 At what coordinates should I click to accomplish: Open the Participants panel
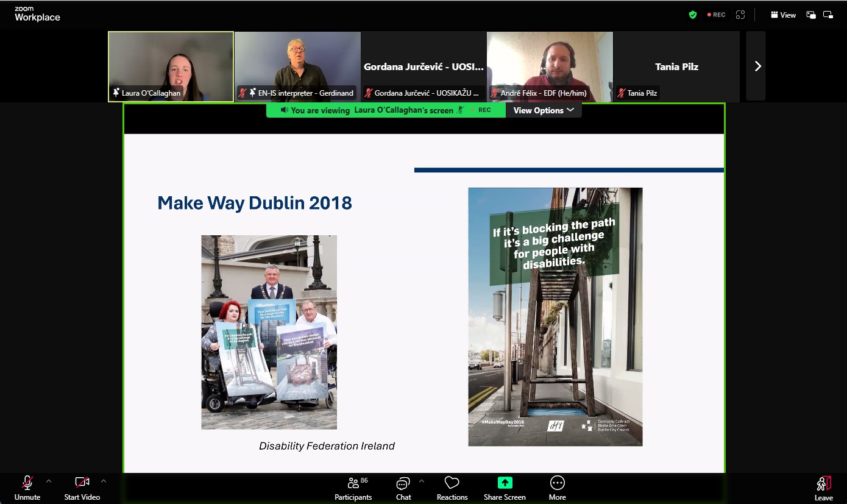pyautogui.click(x=353, y=488)
